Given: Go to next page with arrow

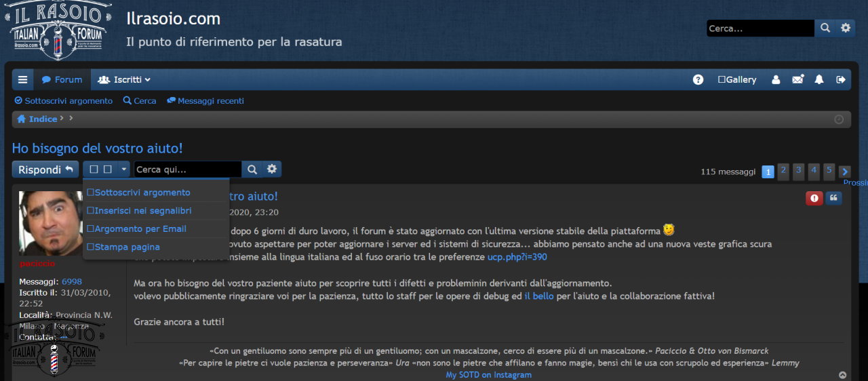Looking at the screenshot, I should [x=844, y=172].
